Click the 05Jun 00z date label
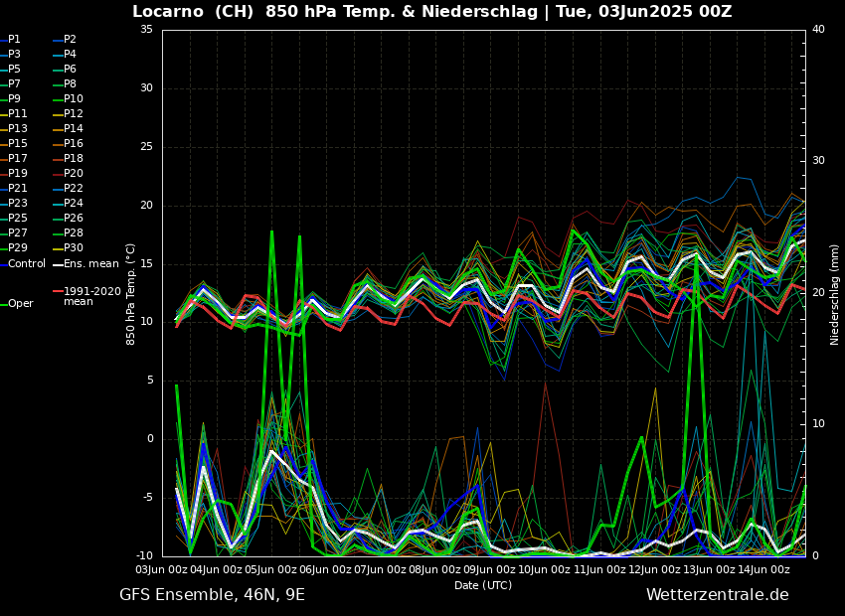845x616 pixels. 270,569
